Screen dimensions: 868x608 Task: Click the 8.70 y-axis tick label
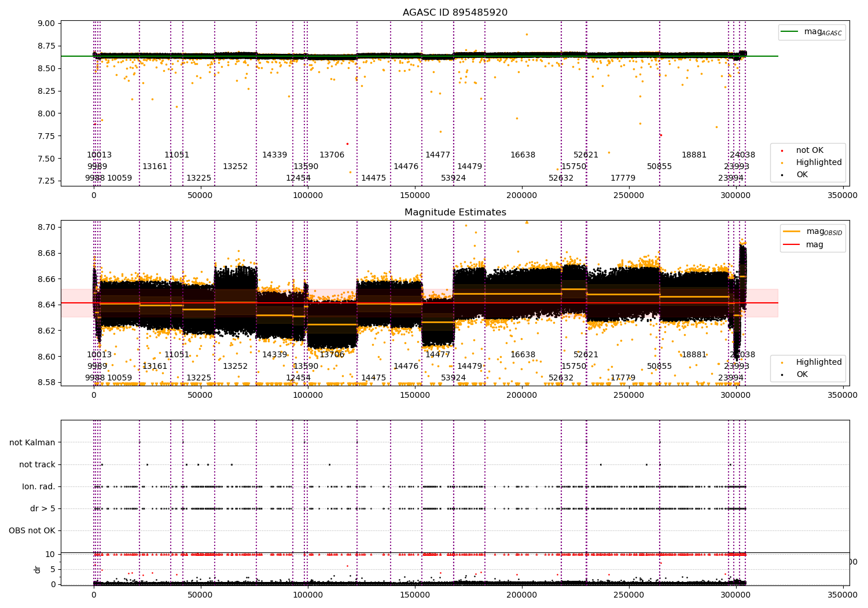tap(47, 227)
